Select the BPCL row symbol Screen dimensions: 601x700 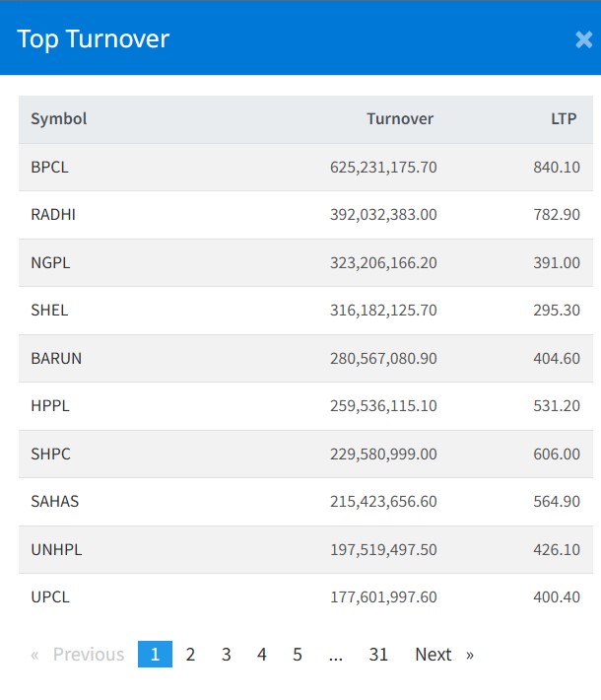(x=50, y=168)
